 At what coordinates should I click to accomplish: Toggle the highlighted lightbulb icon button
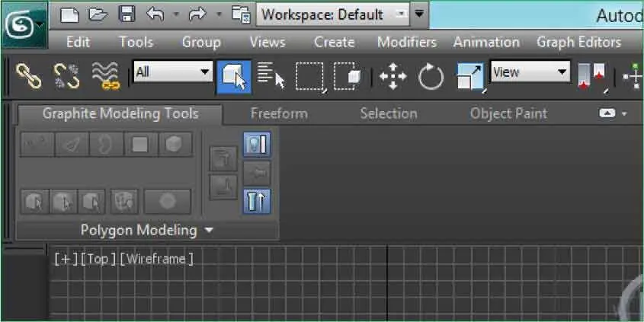257,145
